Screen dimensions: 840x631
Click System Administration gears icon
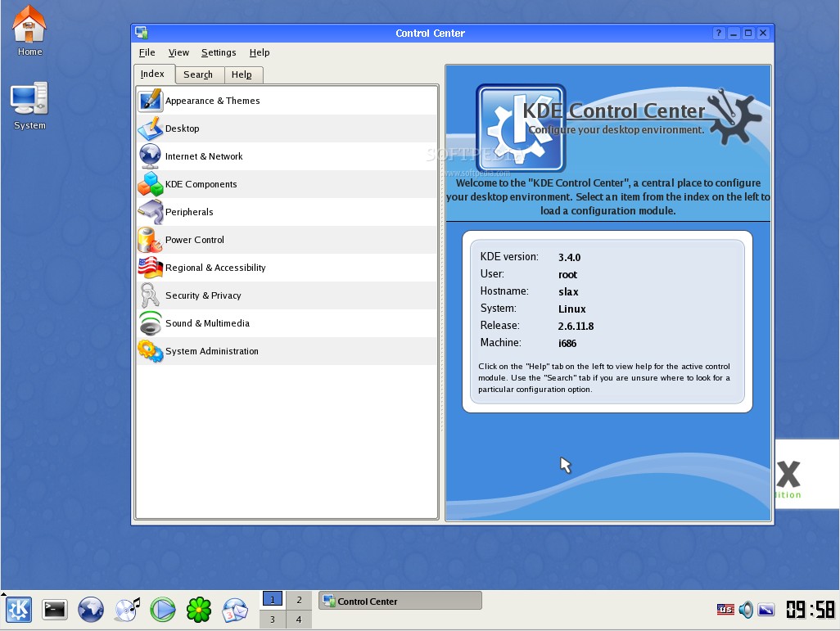(x=150, y=351)
